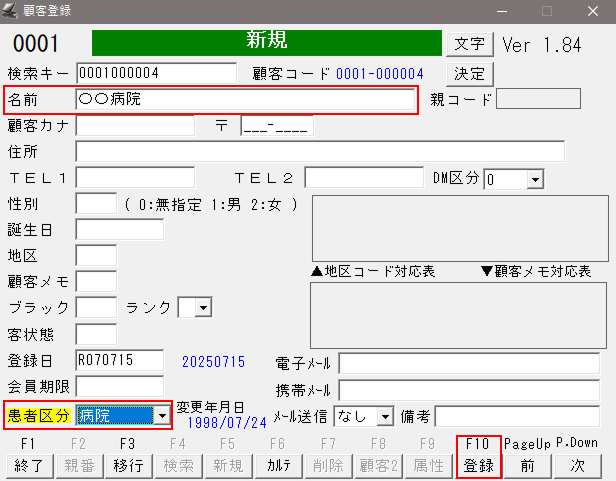Screen dimensions: 616x481
Task: Click the 移行 (F3) button
Action: tap(127, 465)
